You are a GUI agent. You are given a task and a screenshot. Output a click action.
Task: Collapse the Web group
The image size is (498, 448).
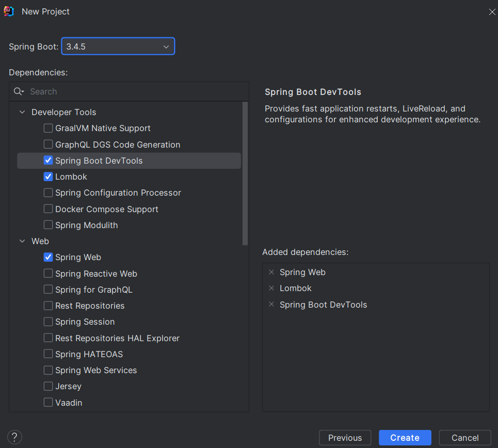22,241
